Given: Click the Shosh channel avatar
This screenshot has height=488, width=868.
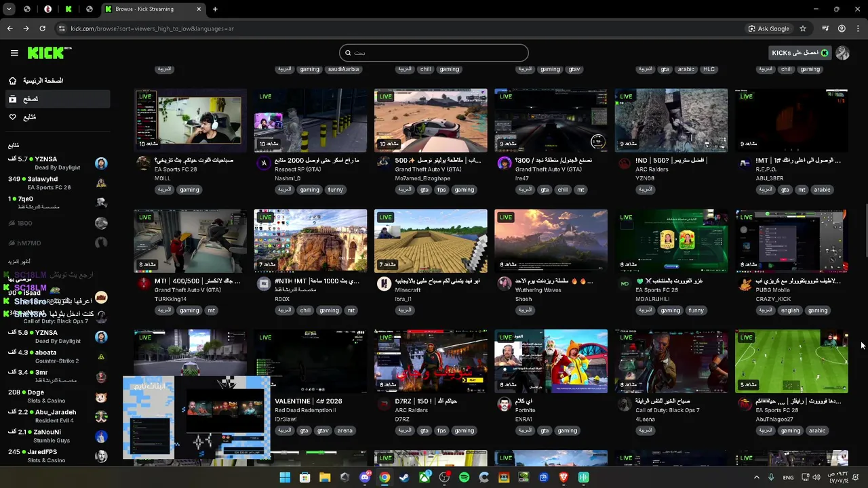Looking at the screenshot, I should pyautogui.click(x=504, y=284).
